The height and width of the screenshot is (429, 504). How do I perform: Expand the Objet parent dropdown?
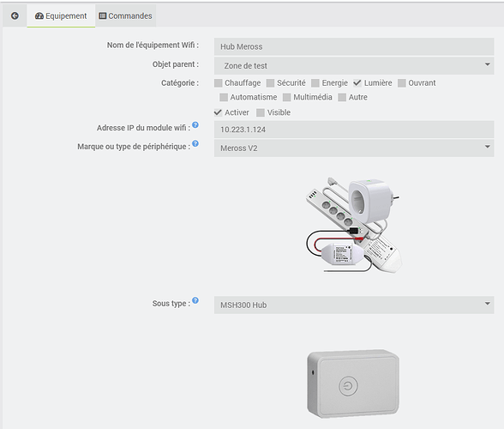[354, 66]
